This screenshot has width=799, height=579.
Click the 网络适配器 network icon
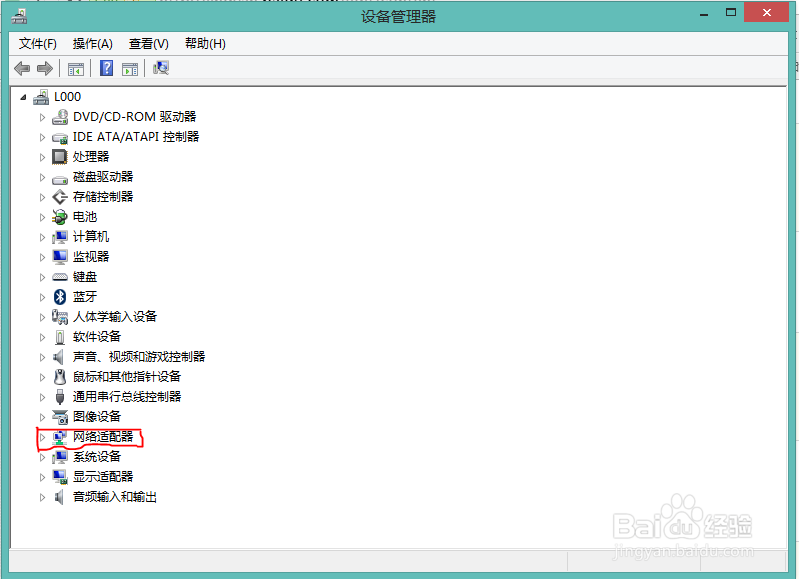(60, 437)
